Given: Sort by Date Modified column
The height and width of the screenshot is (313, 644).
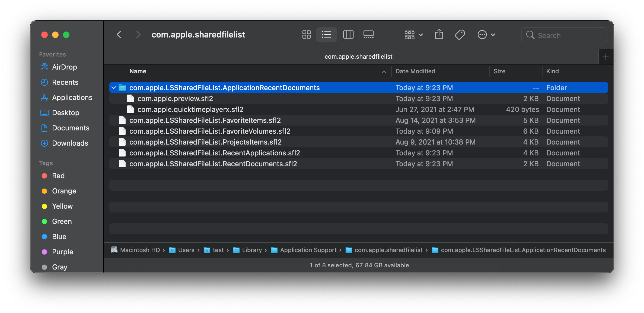Looking at the screenshot, I should (415, 71).
